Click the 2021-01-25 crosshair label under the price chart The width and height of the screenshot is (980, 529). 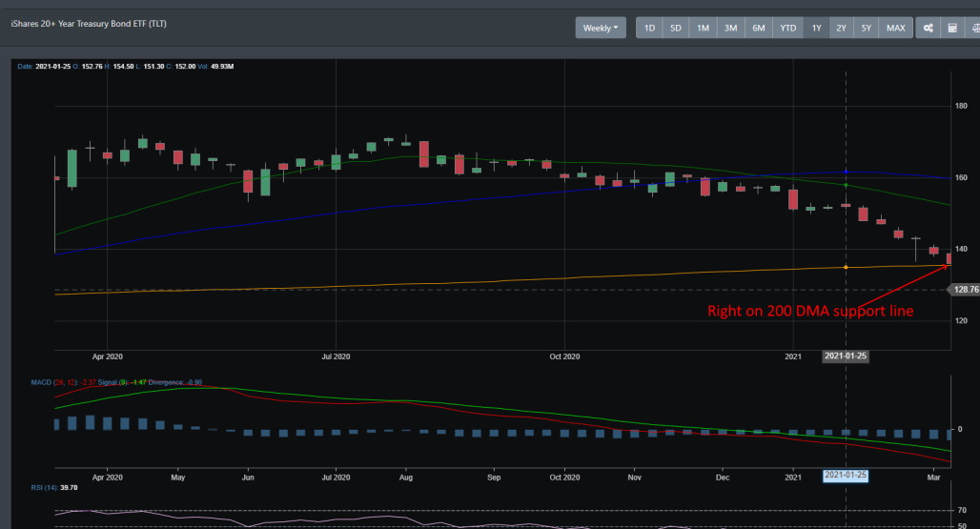[846, 356]
